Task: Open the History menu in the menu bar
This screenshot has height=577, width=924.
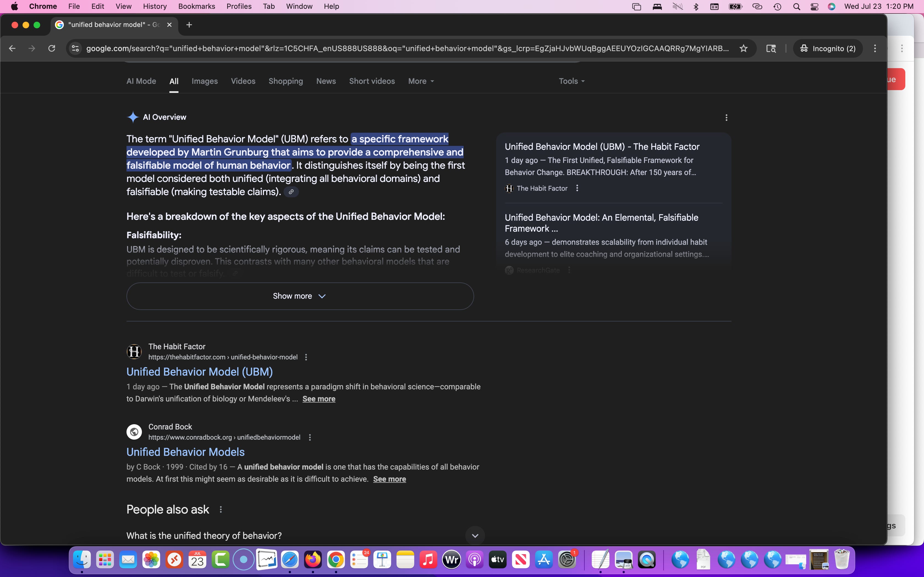Action: (x=155, y=7)
